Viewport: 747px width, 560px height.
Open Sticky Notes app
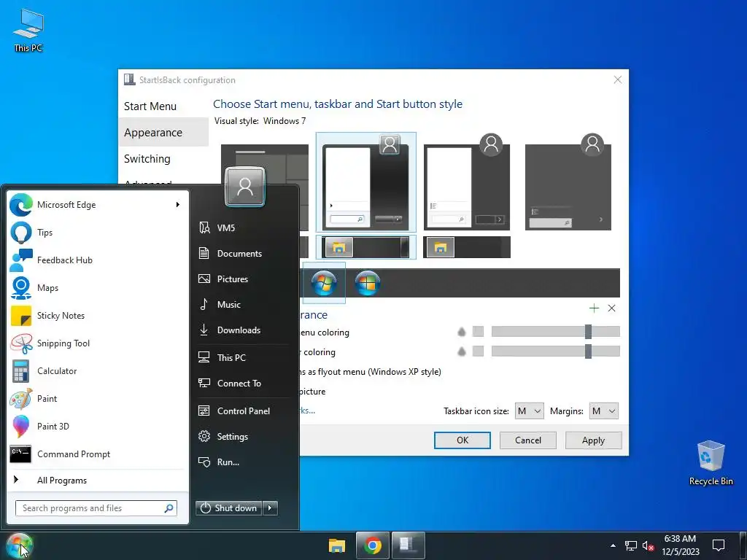(96, 315)
